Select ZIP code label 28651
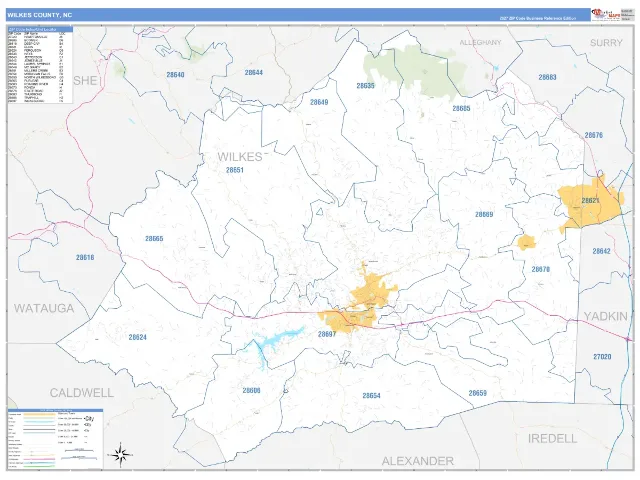 point(235,170)
